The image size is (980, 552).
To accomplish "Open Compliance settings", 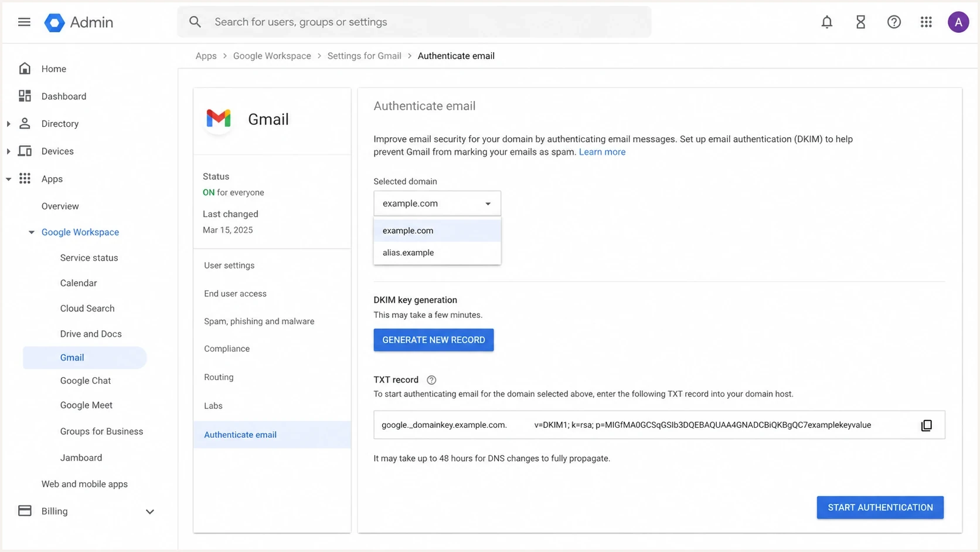I will tap(227, 348).
